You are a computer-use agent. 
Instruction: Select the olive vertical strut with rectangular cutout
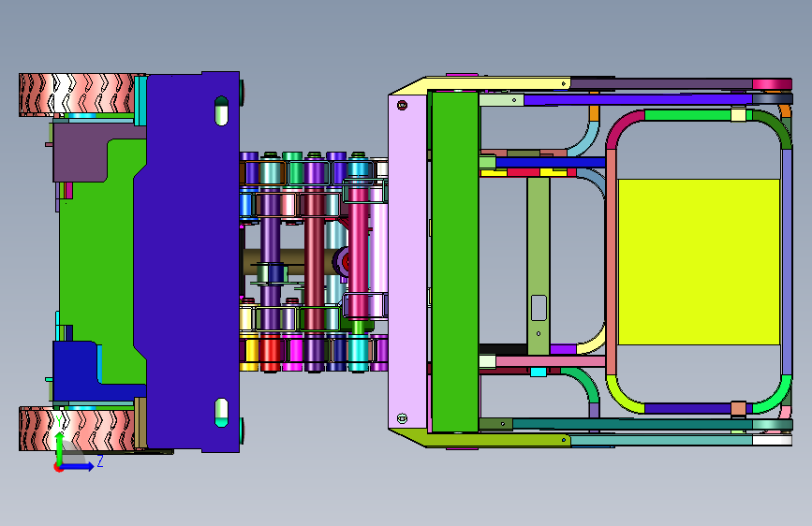[539, 266]
